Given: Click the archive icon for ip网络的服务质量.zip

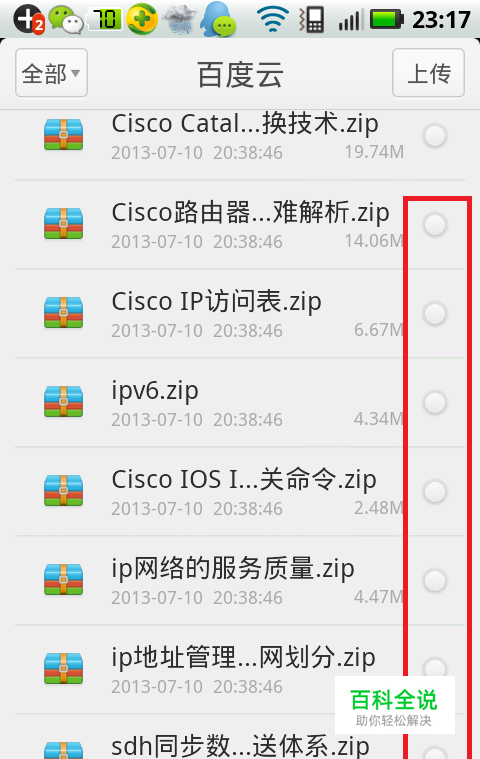Looking at the screenshot, I should [x=63, y=579].
